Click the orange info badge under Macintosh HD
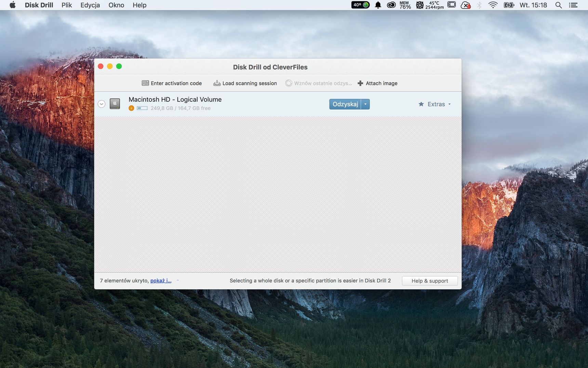The width and height of the screenshot is (588, 368). (131, 108)
